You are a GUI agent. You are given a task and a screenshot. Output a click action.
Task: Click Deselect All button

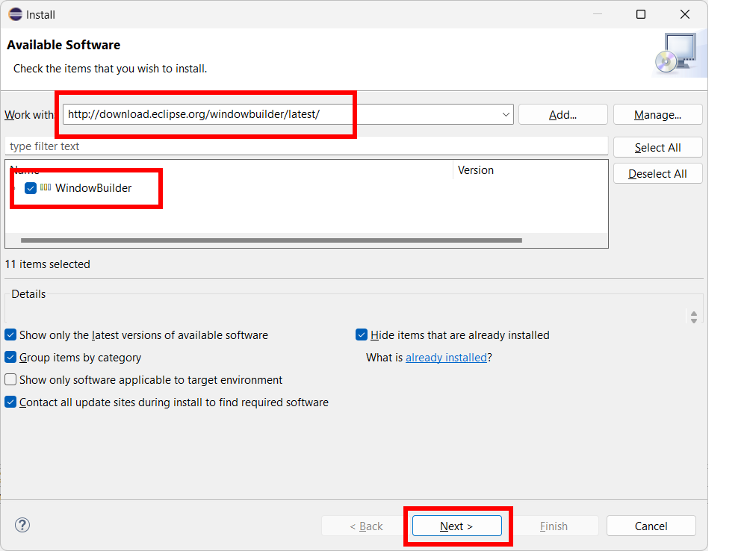(x=657, y=174)
